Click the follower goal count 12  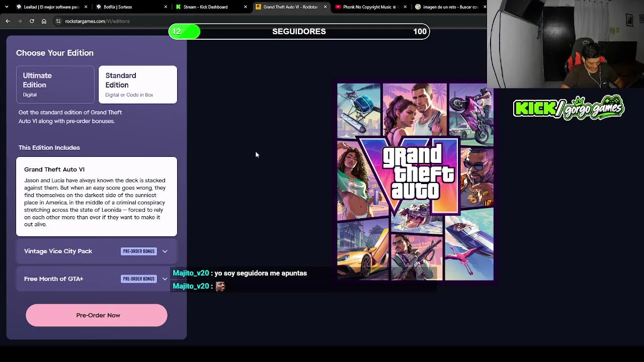click(x=176, y=32)
